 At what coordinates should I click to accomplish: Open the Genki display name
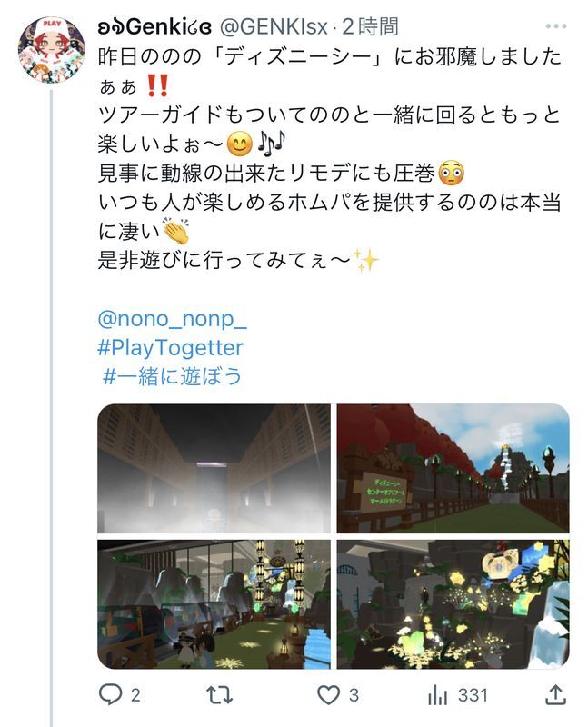(x=154, y=27)
